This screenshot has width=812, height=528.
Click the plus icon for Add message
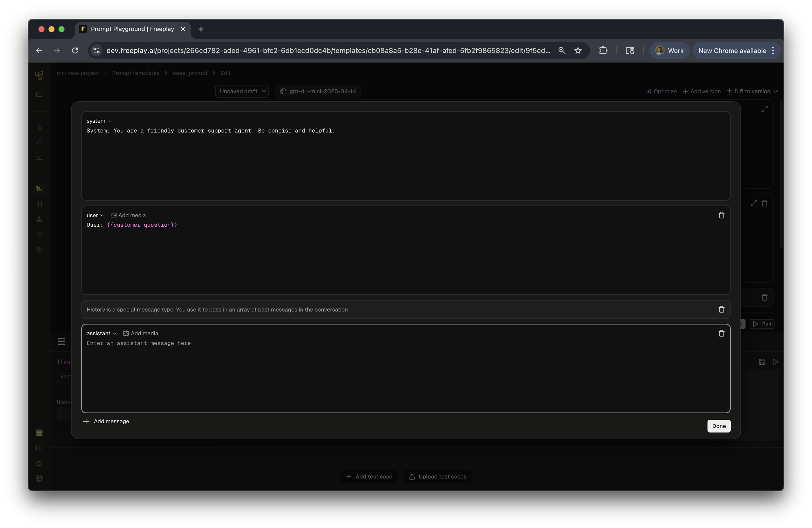click(x=86, y=421)
